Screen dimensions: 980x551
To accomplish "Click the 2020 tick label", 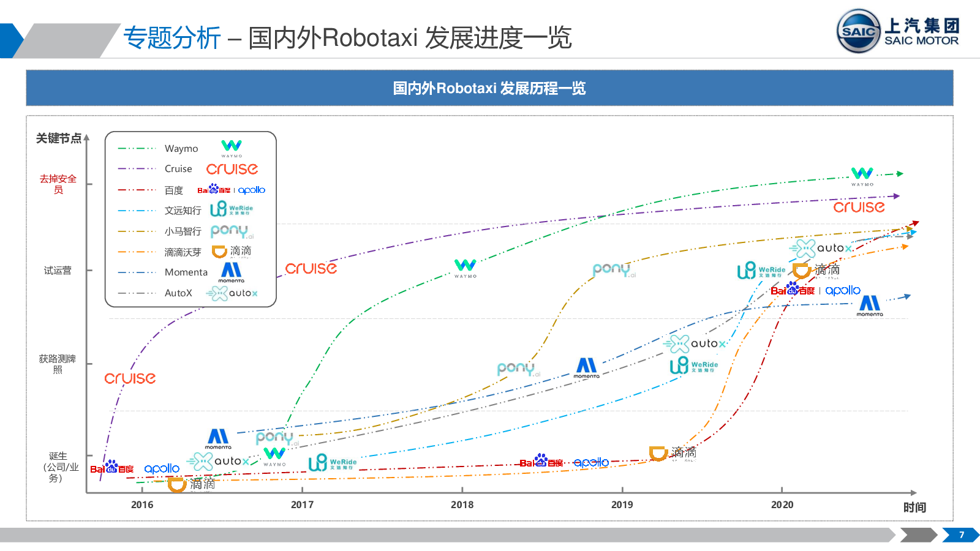I will click(782, 504).
